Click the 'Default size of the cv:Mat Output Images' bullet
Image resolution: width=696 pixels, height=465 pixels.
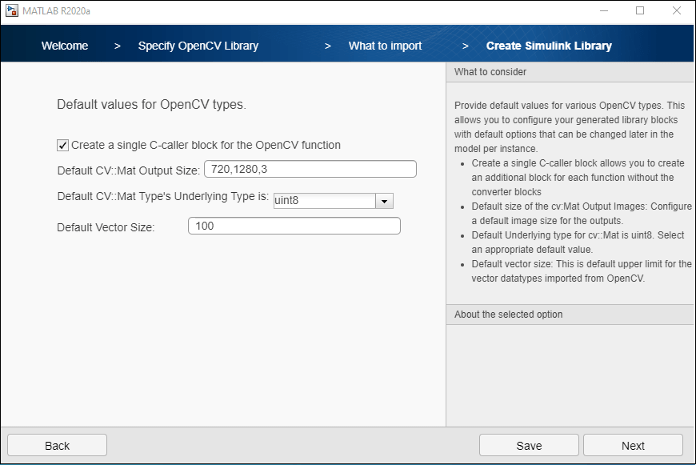(x=581, y=213)
